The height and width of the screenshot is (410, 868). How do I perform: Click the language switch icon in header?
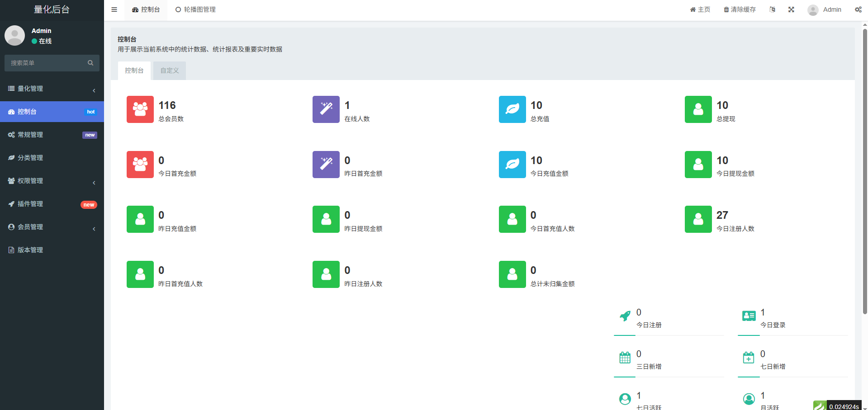tap(772, 9)
